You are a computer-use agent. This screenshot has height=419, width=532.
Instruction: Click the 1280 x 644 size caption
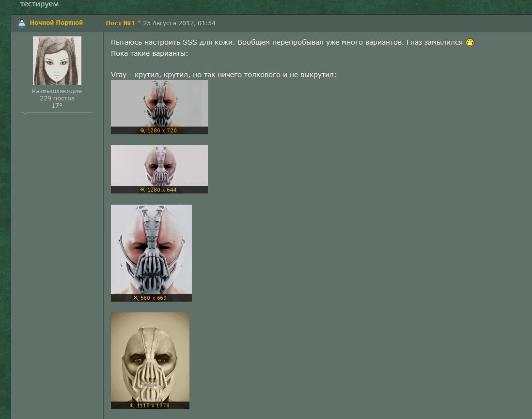[x=162, y=190]
